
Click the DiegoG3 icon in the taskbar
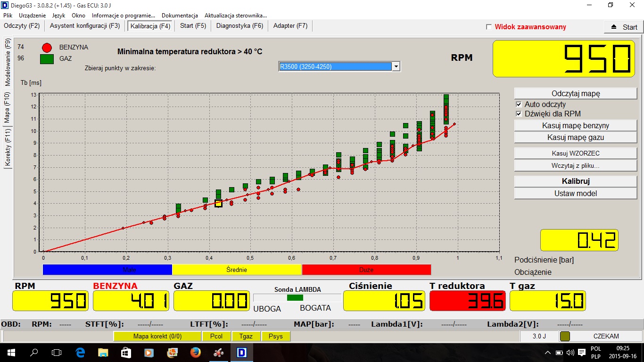coord(242,352)
